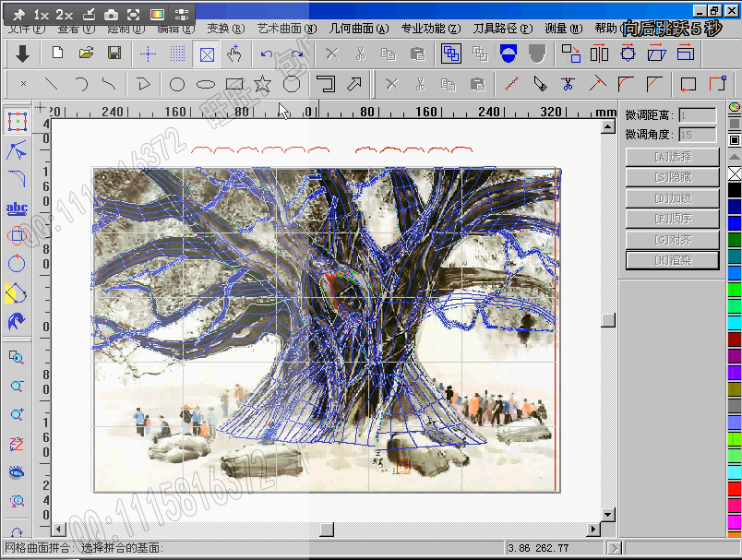
Task: Click the eye view icon in sidebar
Action: point(17,472)
